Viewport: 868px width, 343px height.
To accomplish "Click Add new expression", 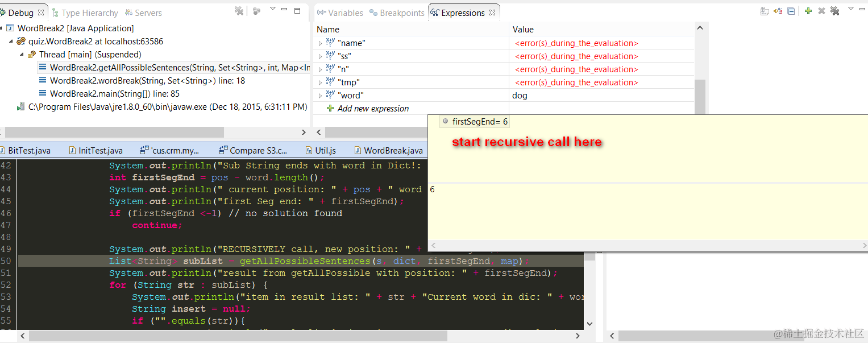I will tap(373, 109).
